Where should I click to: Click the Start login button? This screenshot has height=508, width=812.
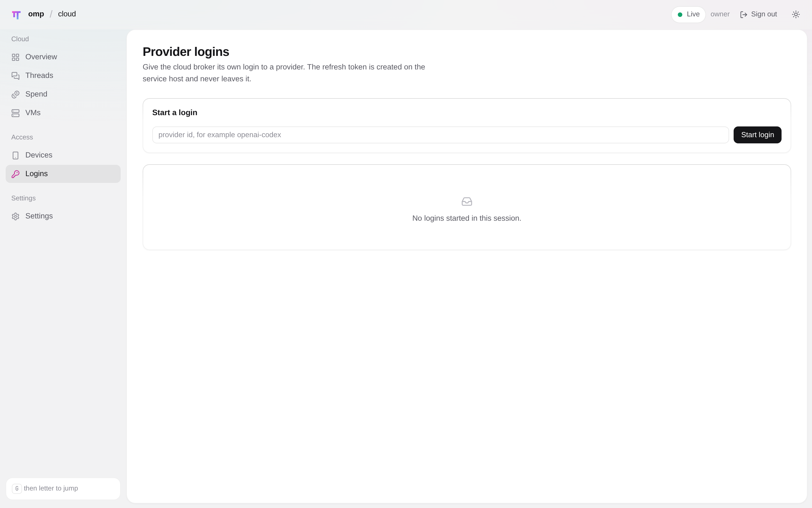pos(757,135)
